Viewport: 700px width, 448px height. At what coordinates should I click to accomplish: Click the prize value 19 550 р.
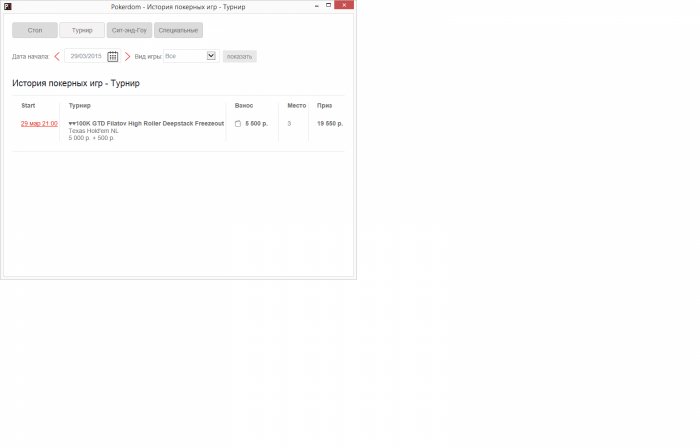tap(330, 124)
